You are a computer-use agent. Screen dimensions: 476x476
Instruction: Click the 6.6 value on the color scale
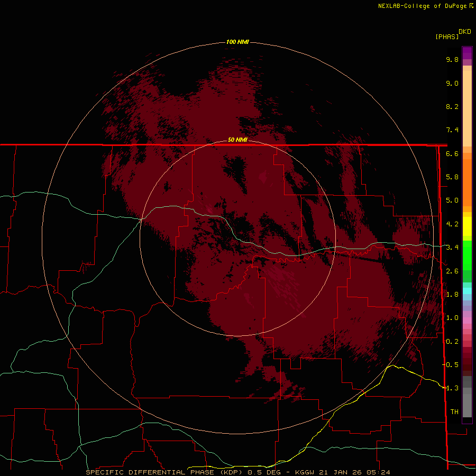coord(452,153)
